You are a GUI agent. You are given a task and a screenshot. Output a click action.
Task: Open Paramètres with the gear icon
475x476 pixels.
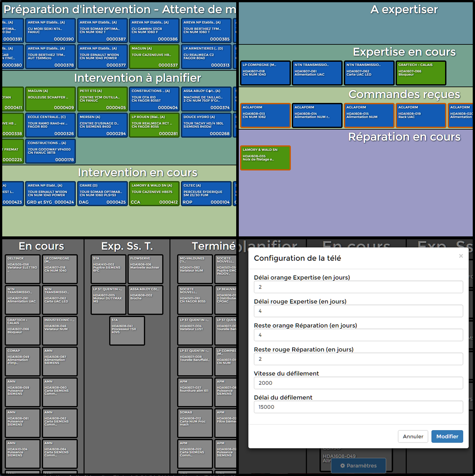[358, 465]
